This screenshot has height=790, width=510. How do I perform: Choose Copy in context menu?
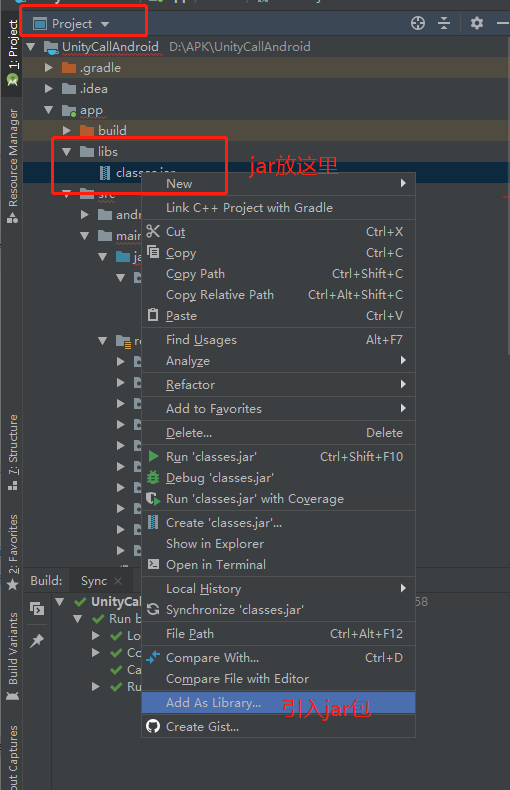pyautogui.click(x=279, y=253)
